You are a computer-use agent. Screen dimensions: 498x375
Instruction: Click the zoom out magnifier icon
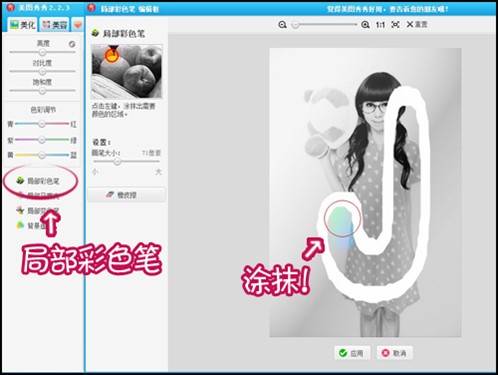point(282,25)
